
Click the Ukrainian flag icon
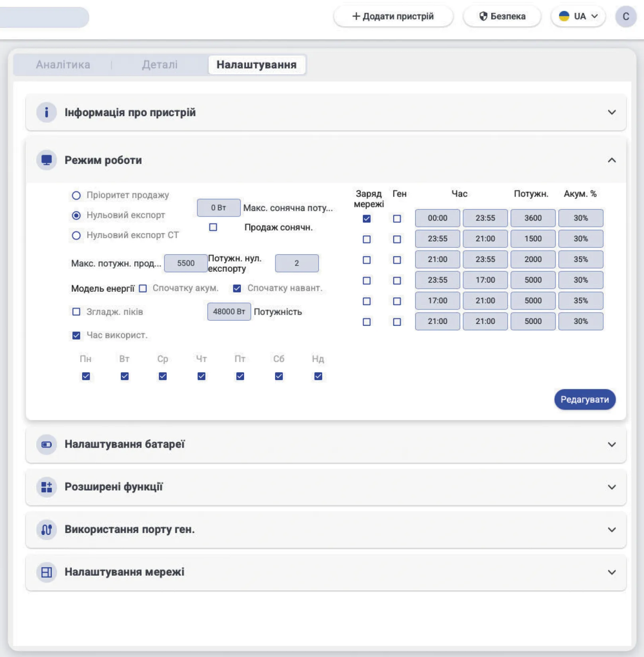564,16
